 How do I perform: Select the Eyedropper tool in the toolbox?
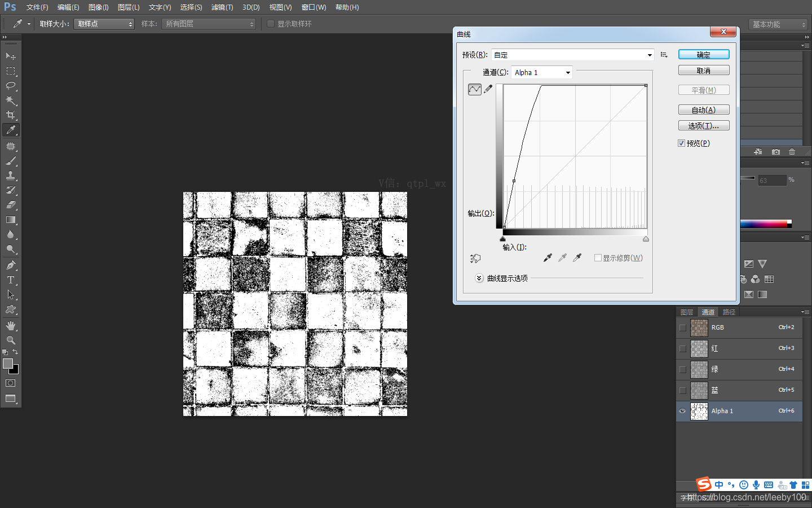(11, 130)
